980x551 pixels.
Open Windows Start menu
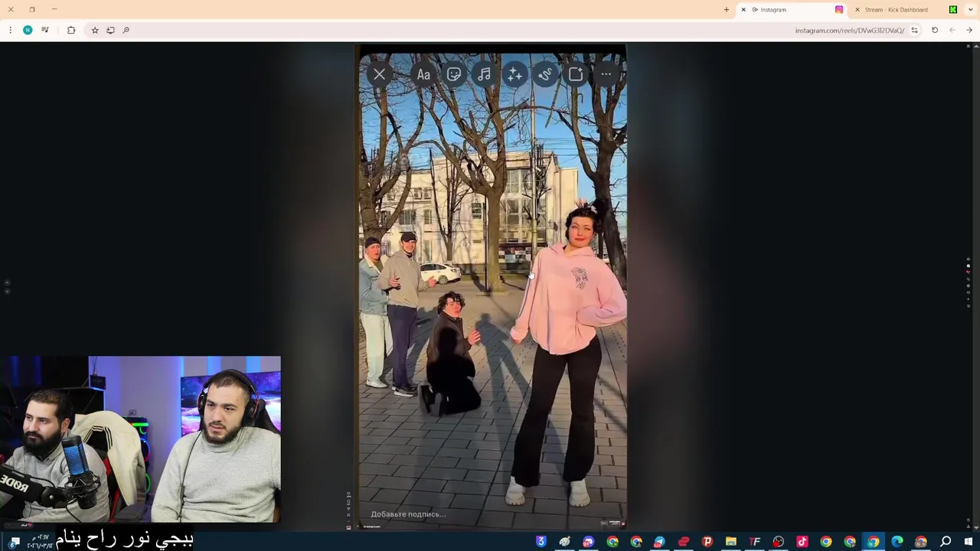pyautogui.click(x=969, y=542)
